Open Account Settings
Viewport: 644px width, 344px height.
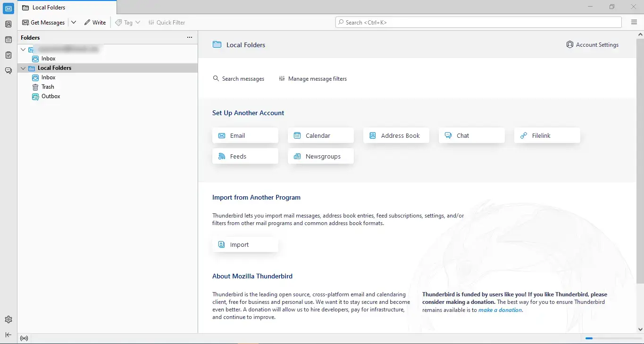point(592,45)
